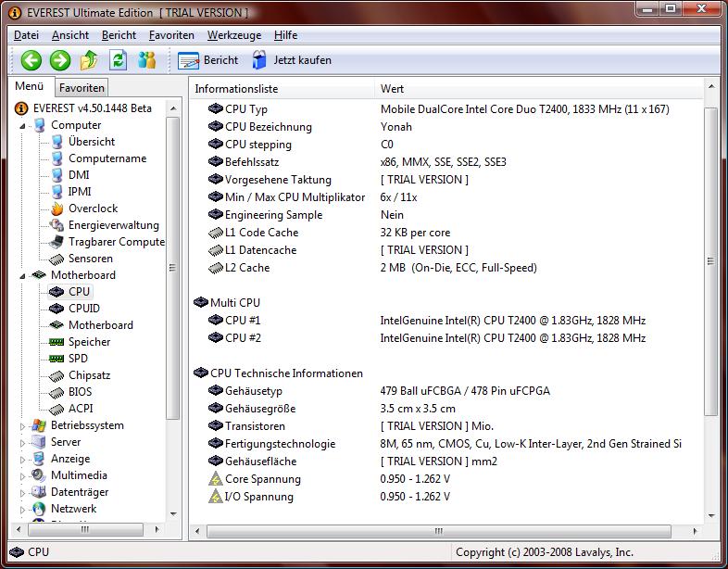Select the CPU Bezeichnung Yonah row
The image size is (728, 569).
pyautogui.click(x=446, y=127)
